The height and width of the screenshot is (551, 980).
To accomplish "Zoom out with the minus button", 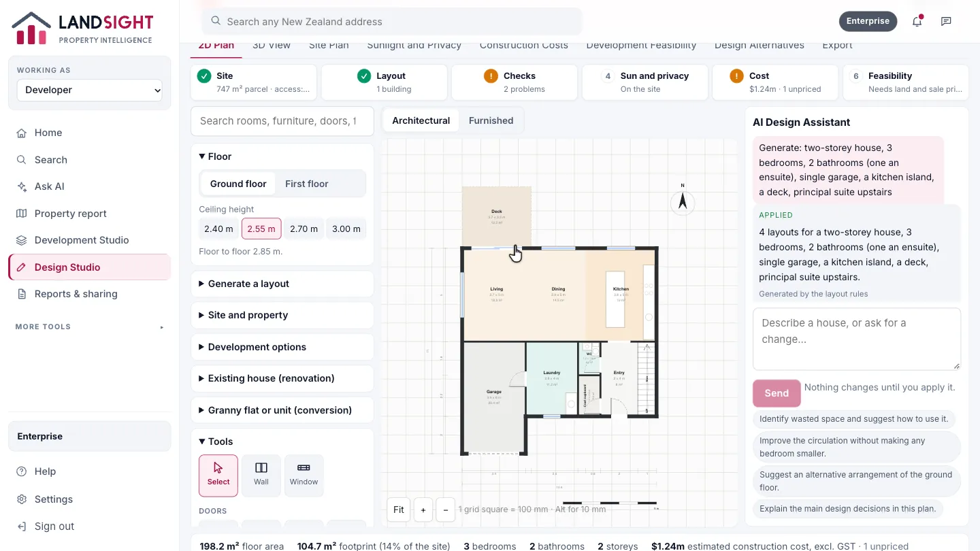I will [x=446, y=510].
